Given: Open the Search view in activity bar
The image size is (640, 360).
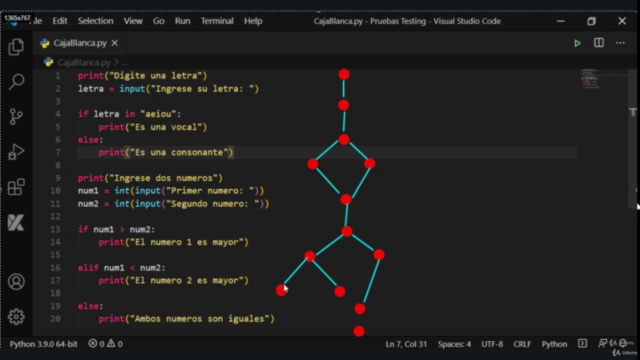Looking at the screenshot, I should pos(16,82).
